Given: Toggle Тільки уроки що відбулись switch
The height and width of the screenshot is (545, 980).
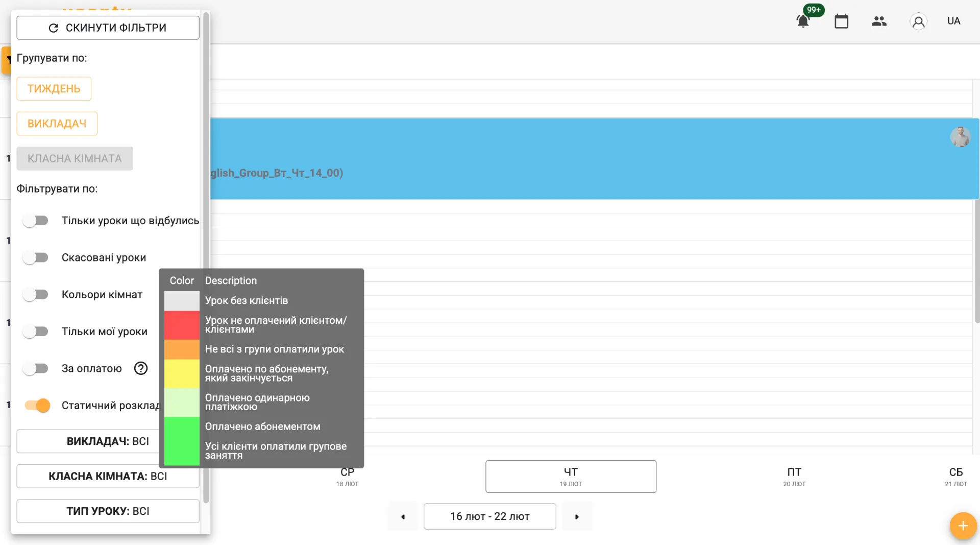Looking at the screenshot, I should (x=35, y=221).
